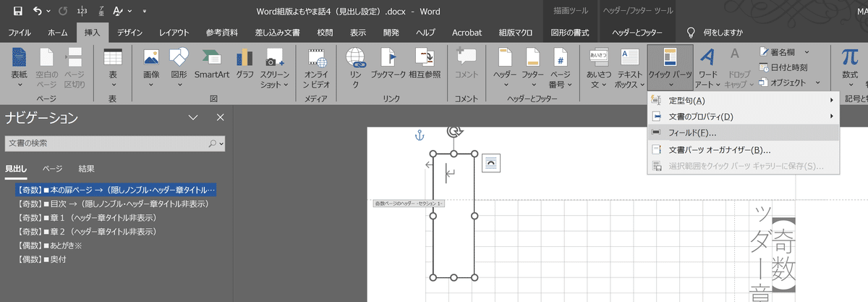Insert an オブジェクト
This screenshot has width=868, height=302.
[x=783, y=83]
